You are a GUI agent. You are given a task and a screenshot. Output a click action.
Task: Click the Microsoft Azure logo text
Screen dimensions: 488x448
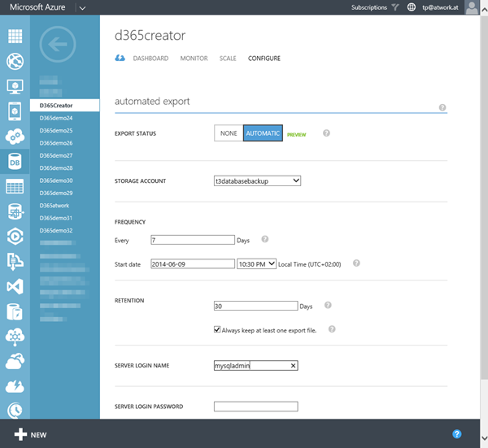tap(37, 7)
